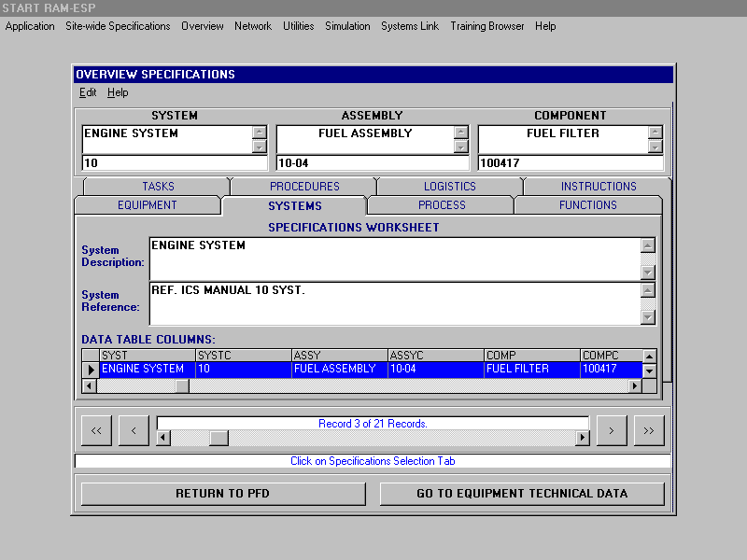This screenshot has height=560, width=747.
Task: Switch to the PROCEDURES tab
Action: click(304, 186)
